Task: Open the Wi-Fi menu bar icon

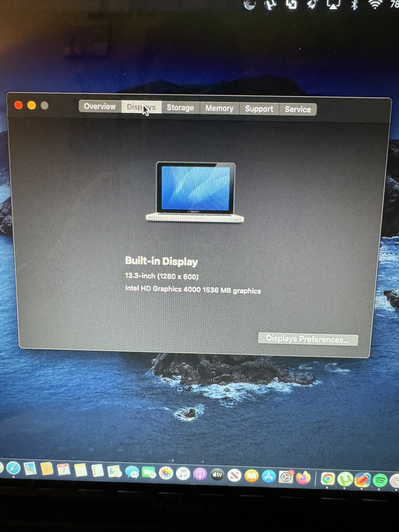Action: 375,4
